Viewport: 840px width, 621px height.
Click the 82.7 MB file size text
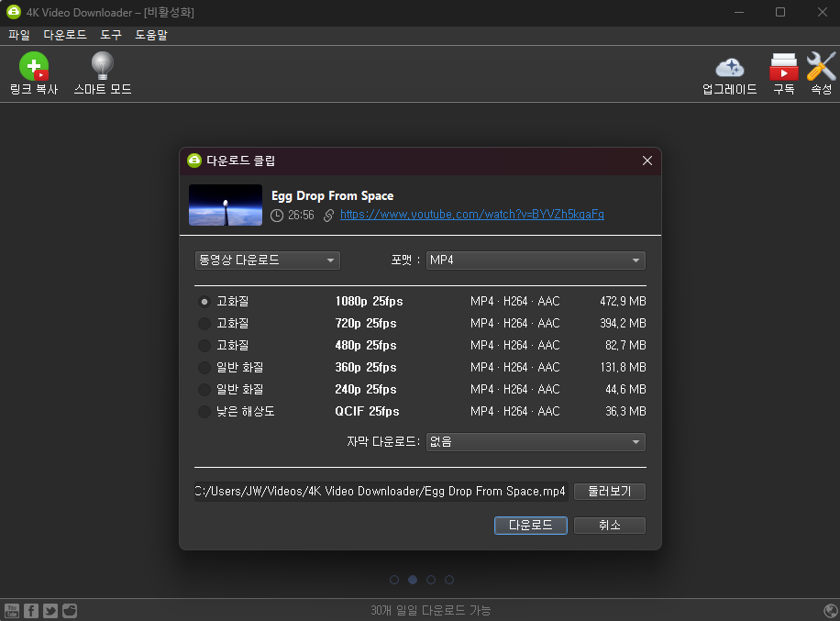click(625, 346)
